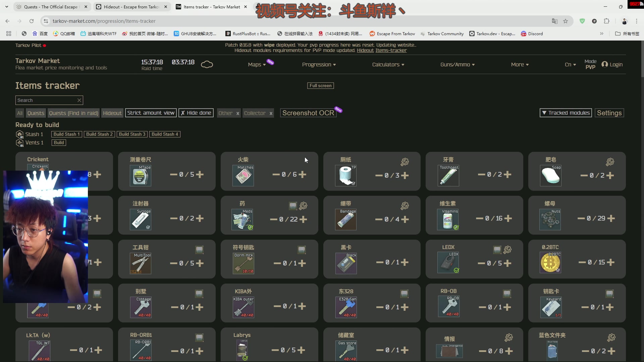Click the monitor icon on 别墅 card
This screenshot has height=362, width=644.
(199, 294)
